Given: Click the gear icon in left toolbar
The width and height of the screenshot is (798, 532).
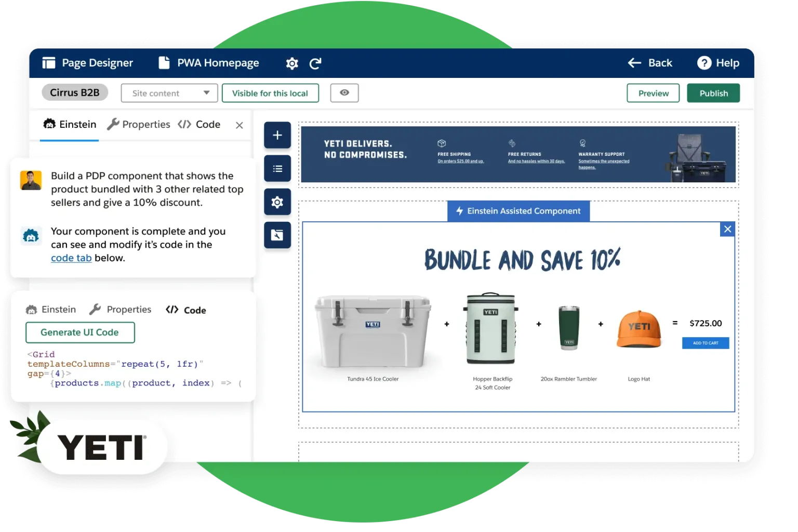Looking at the screenshot, I should [x=277, y=202].
